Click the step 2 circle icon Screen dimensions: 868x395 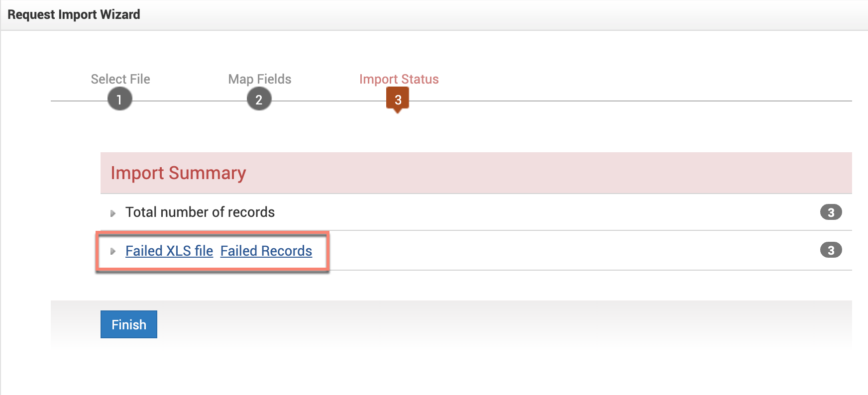[x=259, y=99]
